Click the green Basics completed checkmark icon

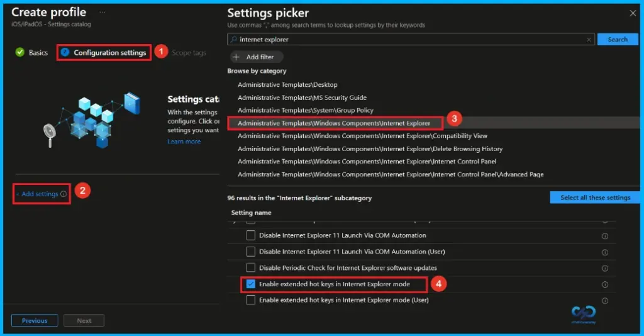pos(19,52)
